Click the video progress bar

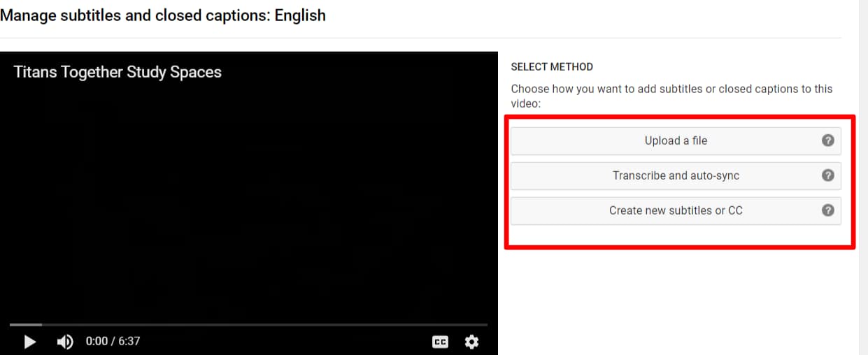pos(248,324)
